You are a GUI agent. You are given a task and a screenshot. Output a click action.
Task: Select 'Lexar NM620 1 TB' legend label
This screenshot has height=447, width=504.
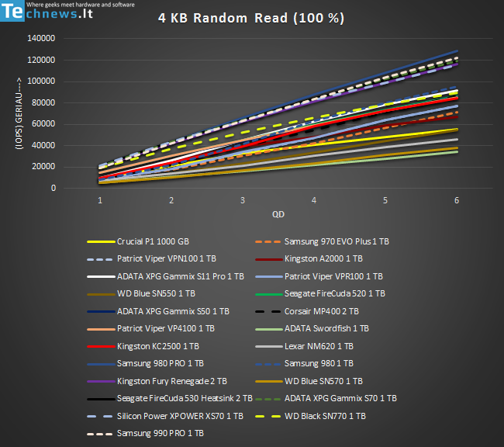pyautogui.click(x=319, y=346)
